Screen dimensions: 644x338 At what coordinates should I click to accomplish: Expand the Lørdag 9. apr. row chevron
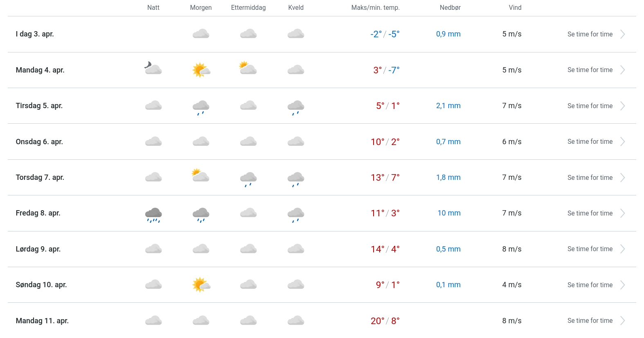(622, 249)
